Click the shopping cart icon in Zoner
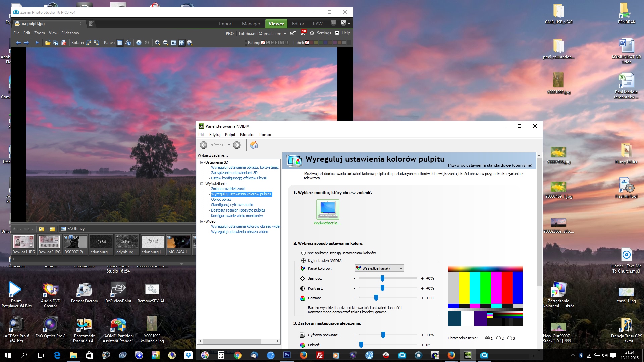The width and height of the screenshot is (644, 362). [x=292, y=33]
